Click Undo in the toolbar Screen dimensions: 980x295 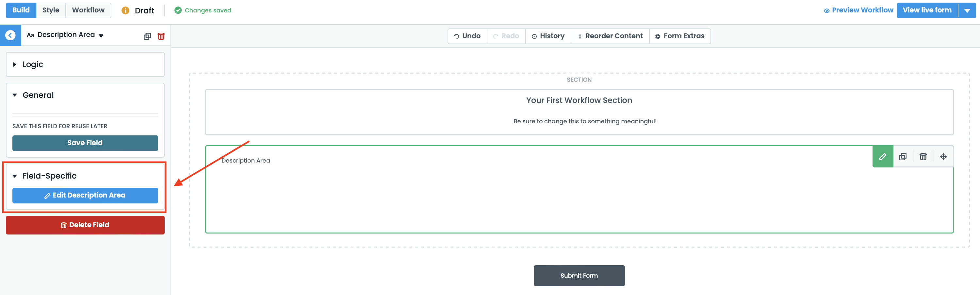coord(467,36)
